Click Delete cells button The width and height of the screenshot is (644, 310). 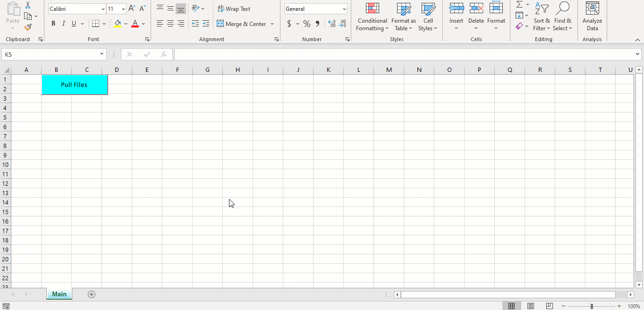tap(476, 17)
